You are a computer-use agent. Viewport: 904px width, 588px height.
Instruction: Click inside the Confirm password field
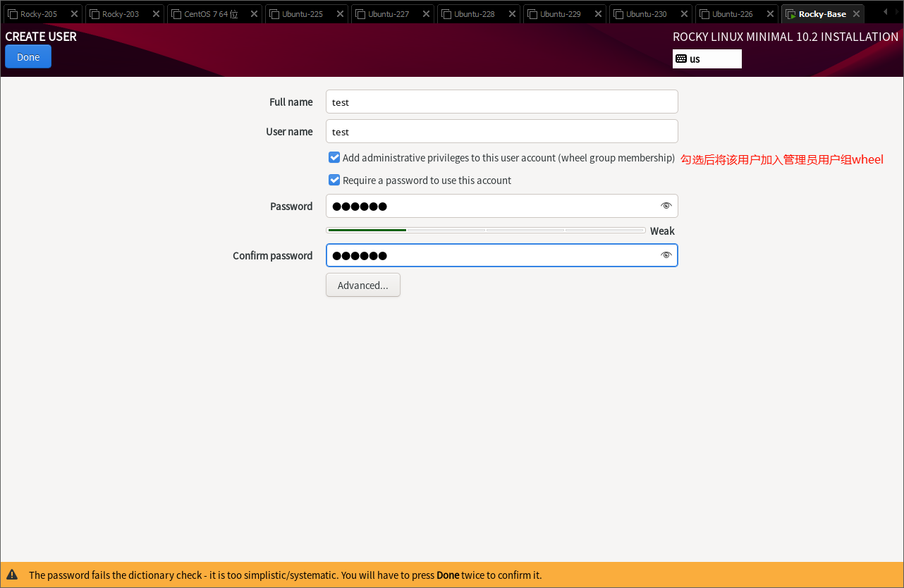[502, 255]
